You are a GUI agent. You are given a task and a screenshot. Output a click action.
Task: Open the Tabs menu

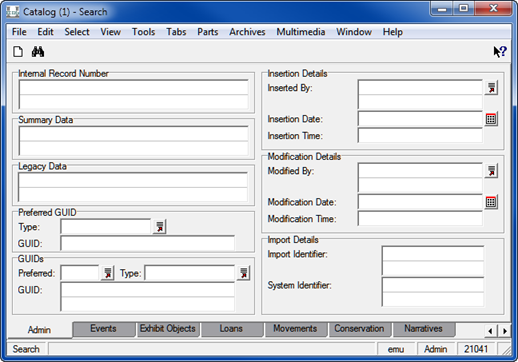tap(176, 32)
